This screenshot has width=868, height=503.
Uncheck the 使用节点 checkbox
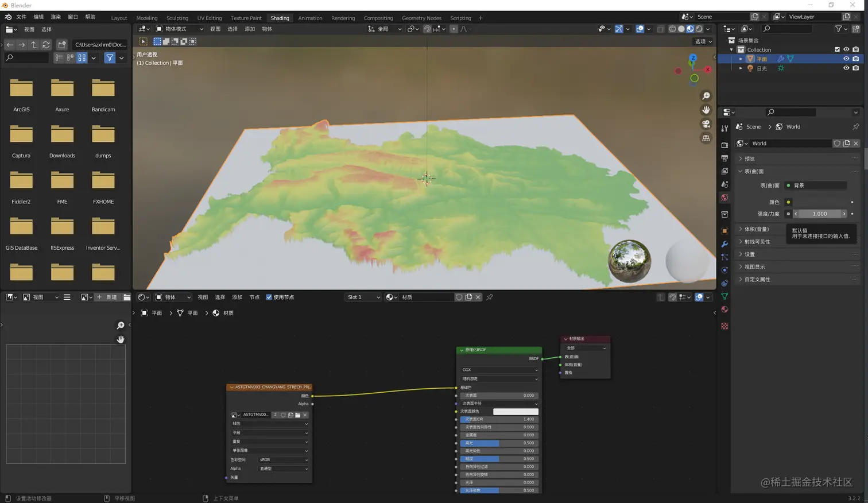[x=269, y=297]
